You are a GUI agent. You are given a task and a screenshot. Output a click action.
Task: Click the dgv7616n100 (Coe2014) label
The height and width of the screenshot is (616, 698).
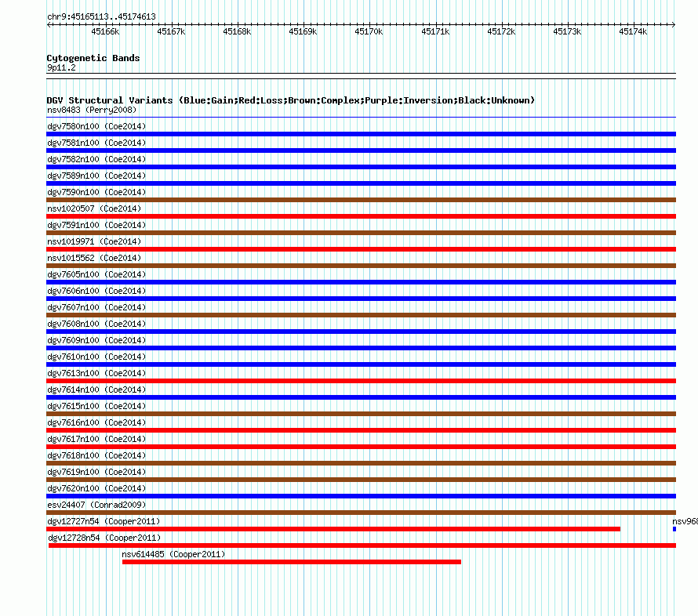pos(96,422)
